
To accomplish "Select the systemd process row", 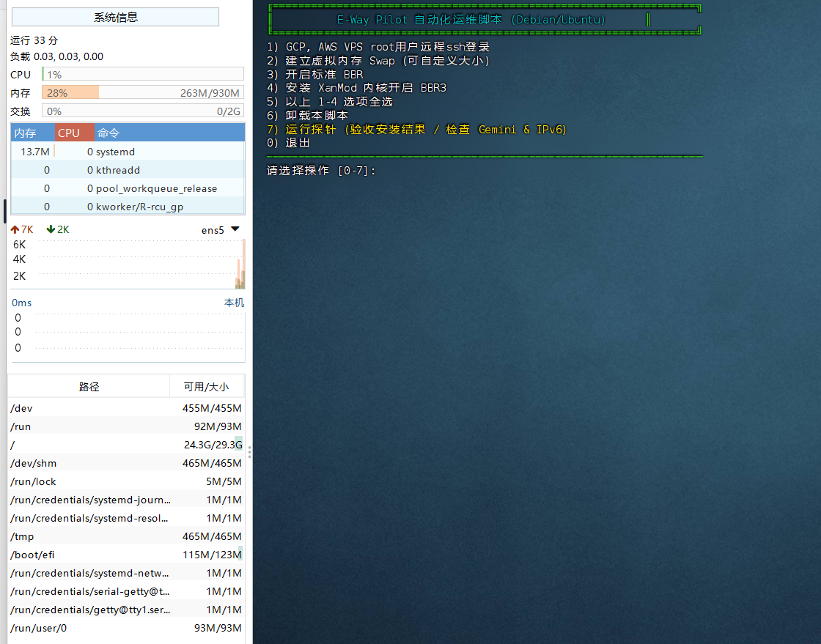I will click(128, 152).
